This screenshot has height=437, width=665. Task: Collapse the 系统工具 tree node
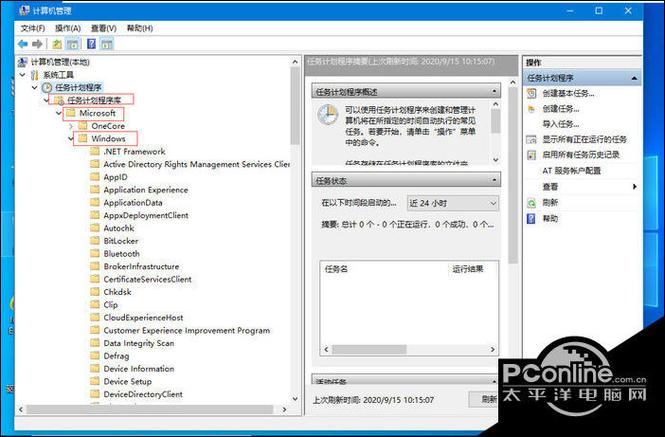pyautogui.click(x=22, y=75)
